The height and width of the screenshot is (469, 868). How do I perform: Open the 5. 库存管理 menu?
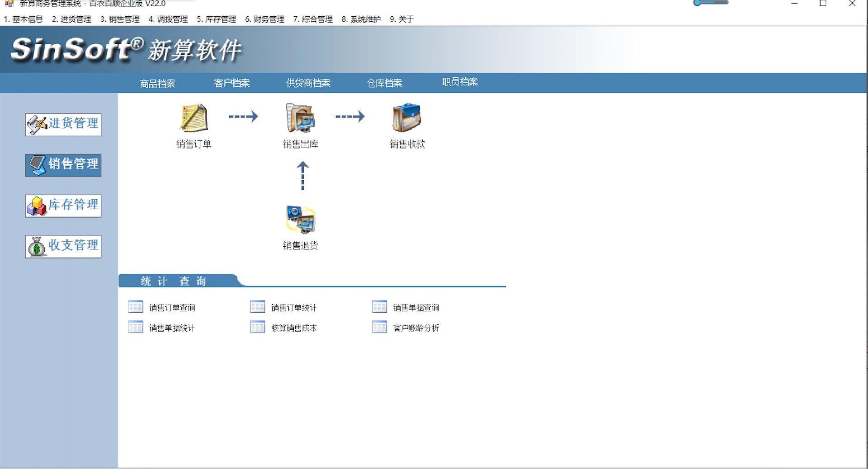tap(217, 19)
